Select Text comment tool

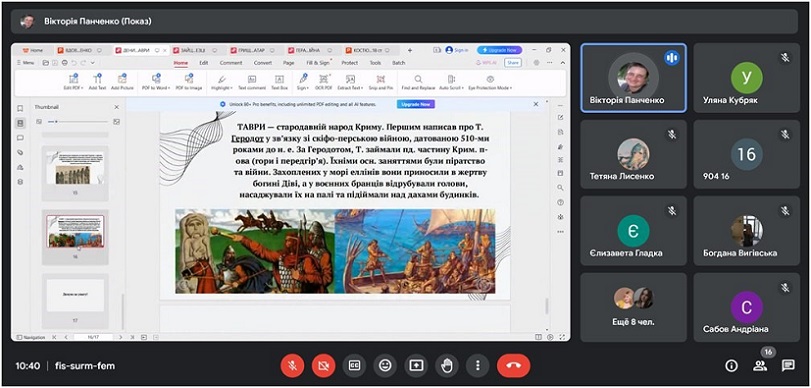pos(252,82)
